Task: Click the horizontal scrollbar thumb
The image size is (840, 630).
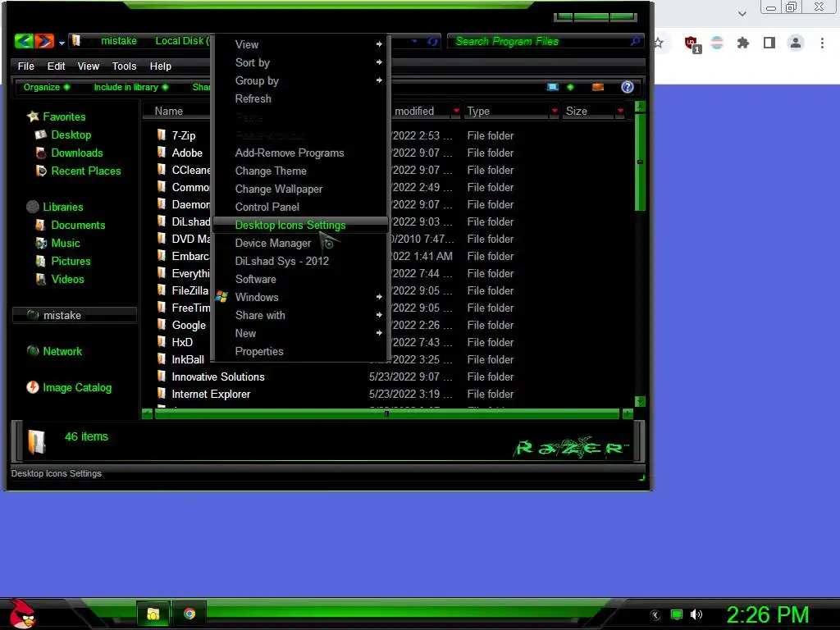Action: 386,413
